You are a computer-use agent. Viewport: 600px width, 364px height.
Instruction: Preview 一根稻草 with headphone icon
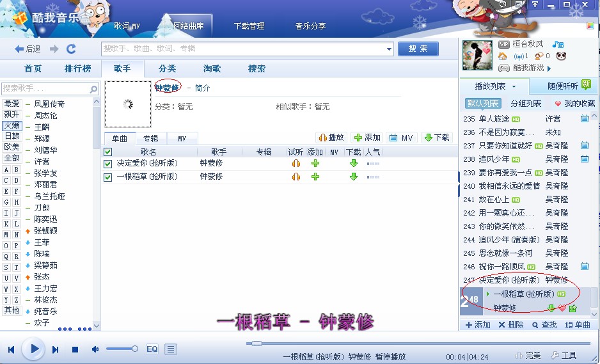point(296,177)
